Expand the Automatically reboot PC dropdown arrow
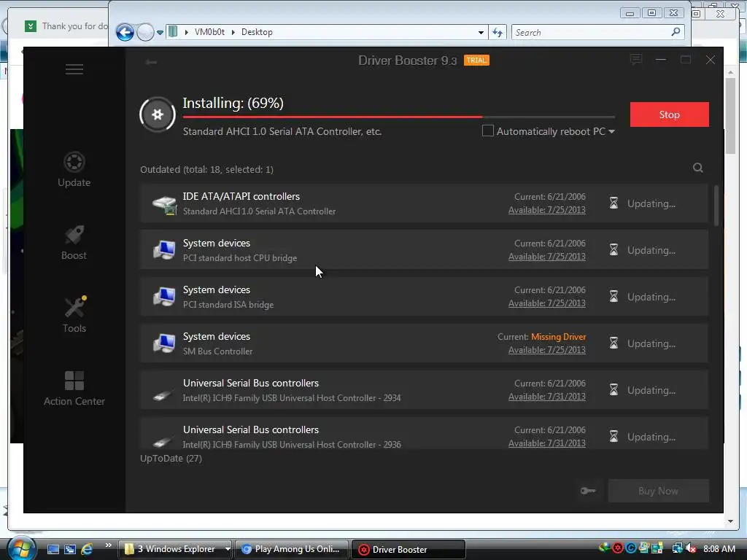The width and height of the screenshot is (747, 560). click(x=612, y=131)
